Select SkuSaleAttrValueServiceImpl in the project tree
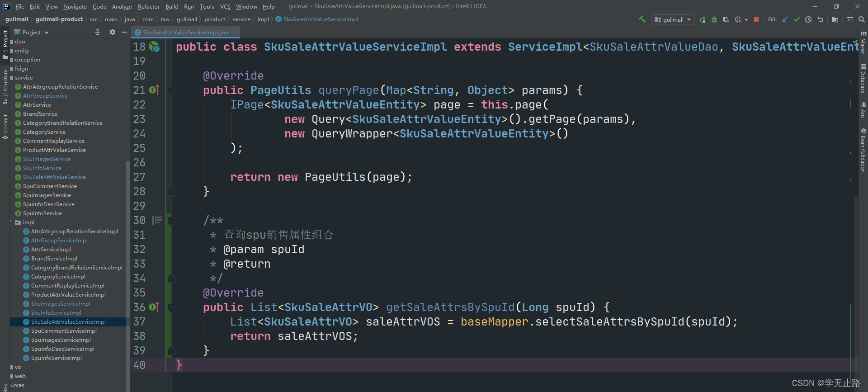 68,322
